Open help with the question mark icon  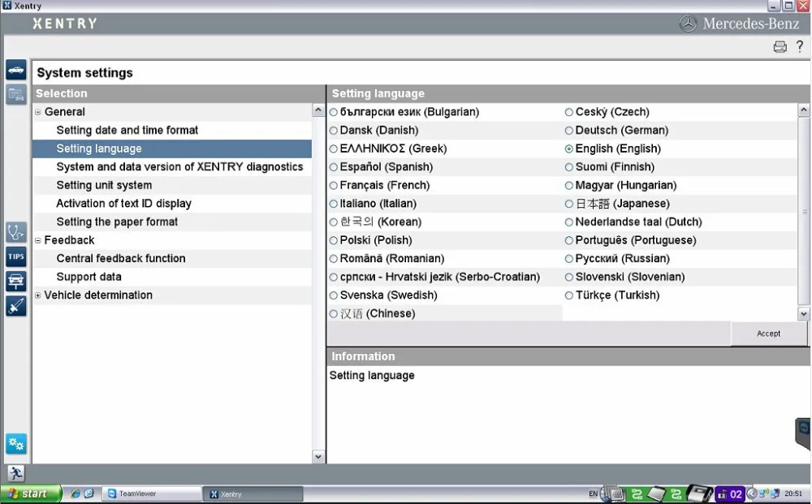point(800,46)
